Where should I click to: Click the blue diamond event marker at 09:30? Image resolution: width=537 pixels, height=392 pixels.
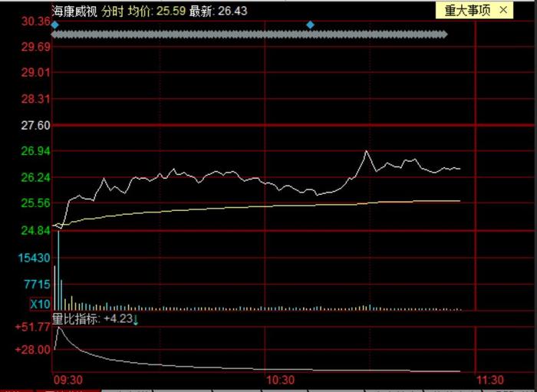point(54,25)
